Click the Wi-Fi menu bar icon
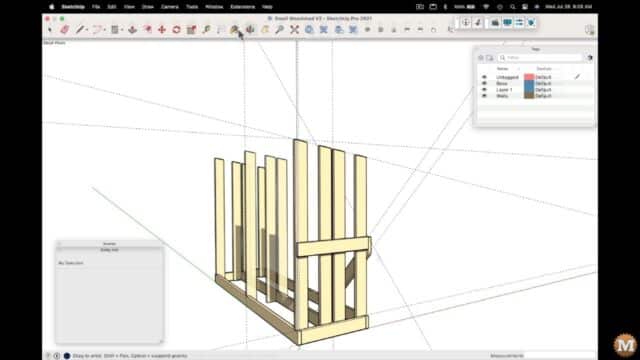Screen dimensions: 640x360 click(486, 7)
